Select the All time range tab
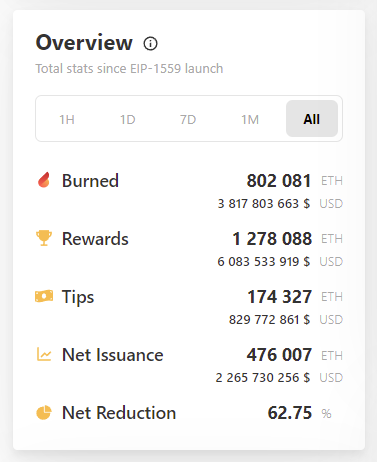 pos(312,119)
